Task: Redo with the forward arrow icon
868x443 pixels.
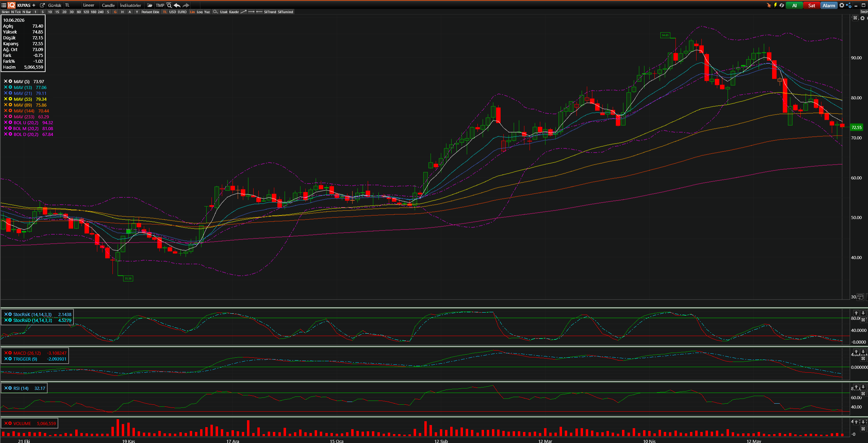Action: [x=186, y=5]
